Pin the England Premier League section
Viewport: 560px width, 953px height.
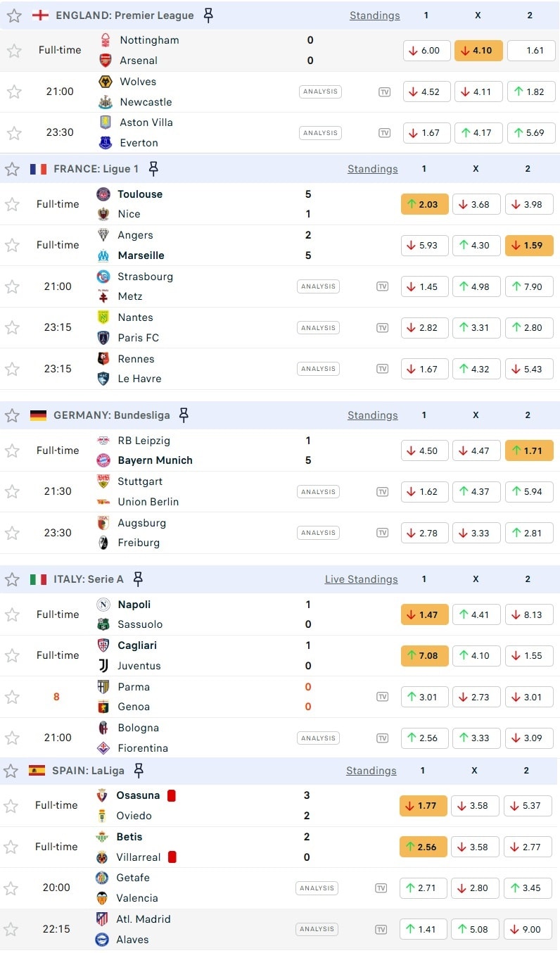tap(208, 15)
